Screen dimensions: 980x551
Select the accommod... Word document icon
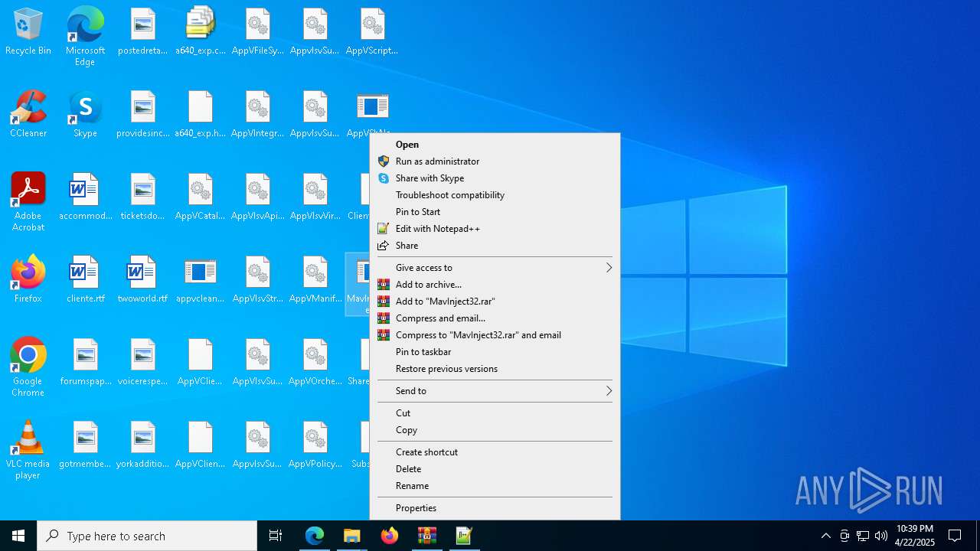point(85,197)
